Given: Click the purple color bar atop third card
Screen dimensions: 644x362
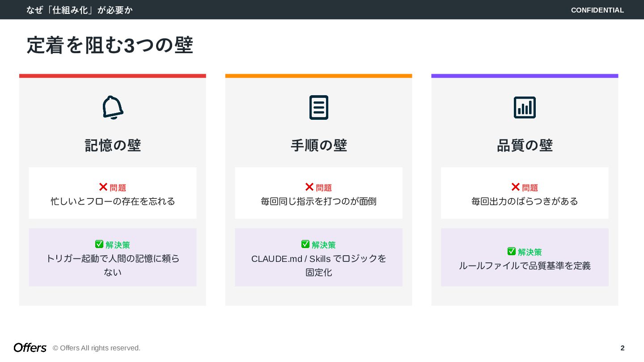Looking at the screenshot, I should [x=525, y=76].
